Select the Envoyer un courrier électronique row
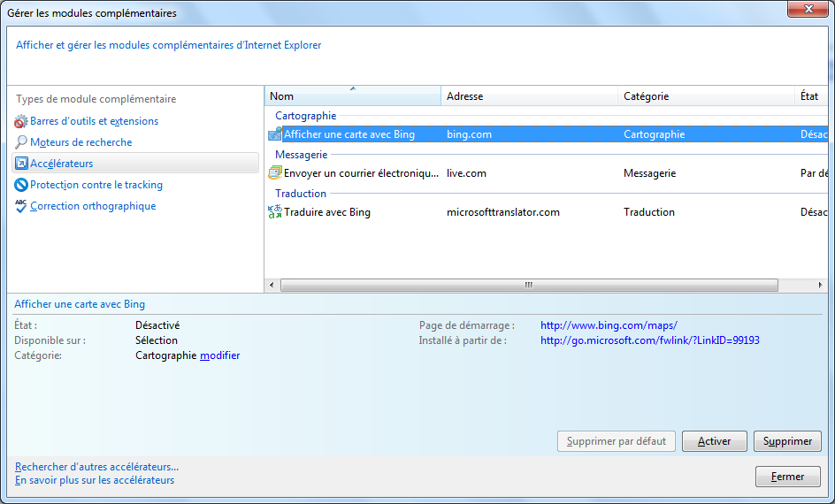This screenshot has width=835, height=504. coord(548,173)
